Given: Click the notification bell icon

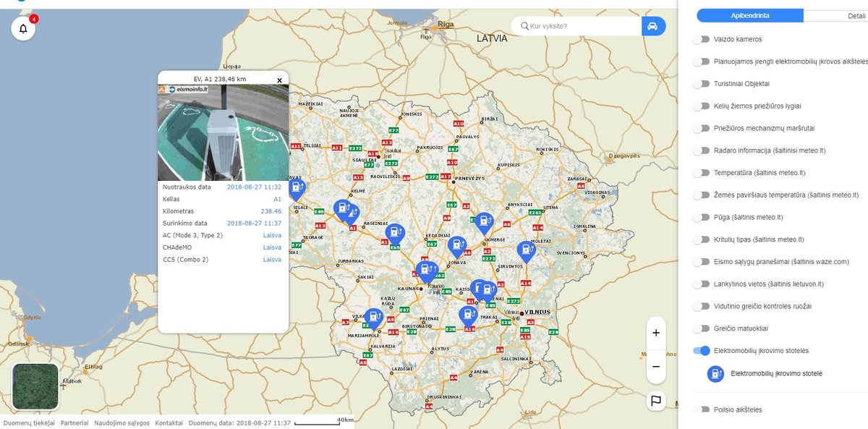Looking at the screenshot, I should pyautogui.click(x=23, y=29).
